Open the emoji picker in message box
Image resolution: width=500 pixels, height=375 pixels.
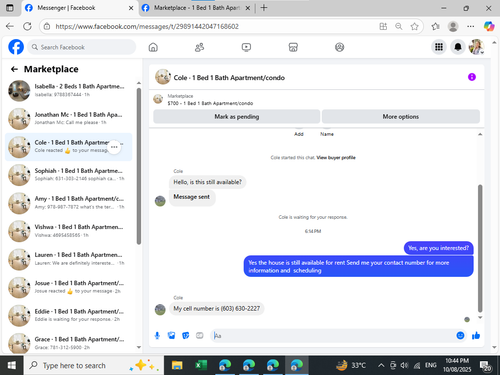(x=460, y=335)
